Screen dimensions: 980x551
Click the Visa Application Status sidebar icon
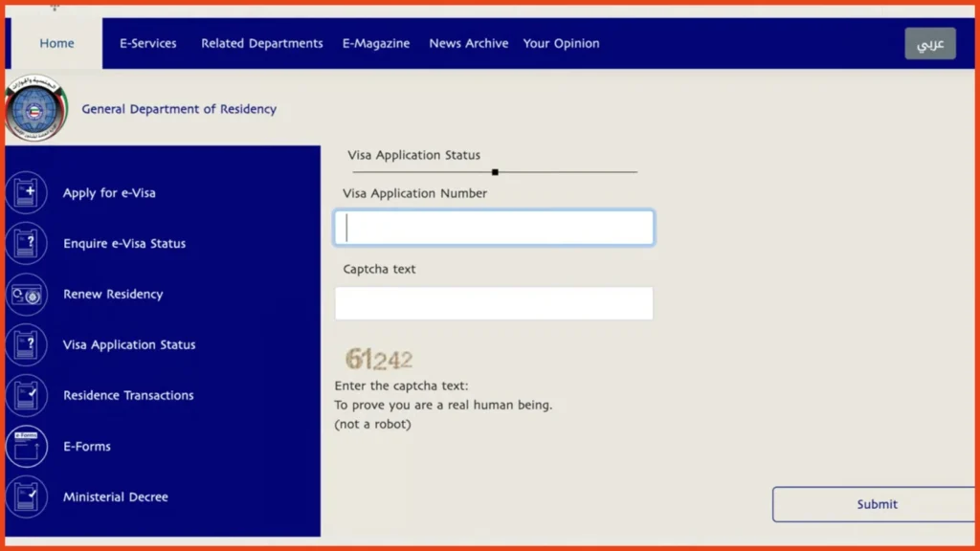[26, 344]
